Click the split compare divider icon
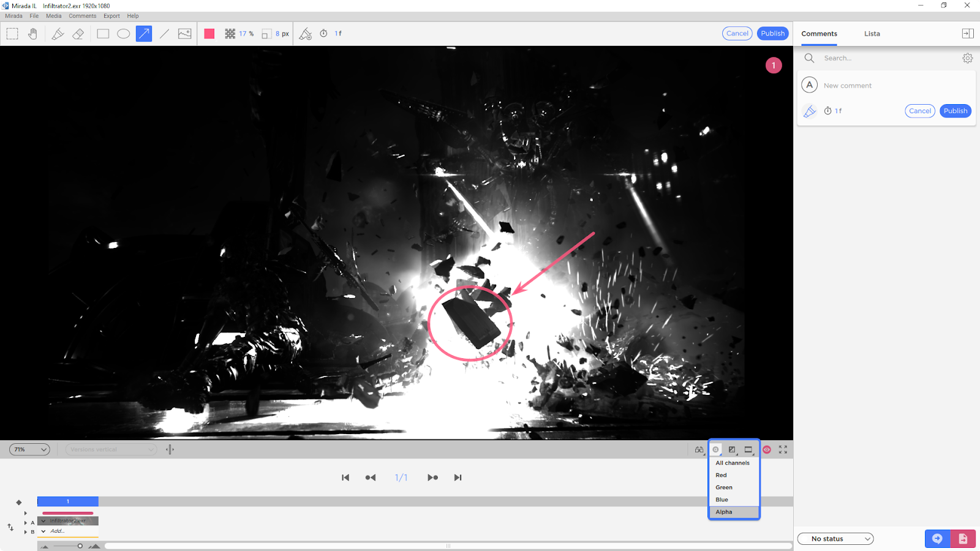The image size is (980, 551). 170,449
